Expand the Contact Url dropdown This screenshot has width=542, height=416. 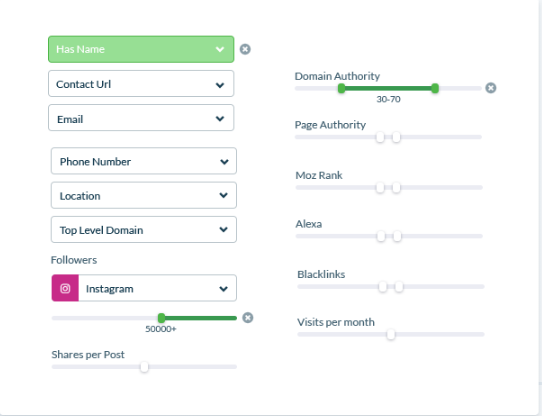pos(141,84)
